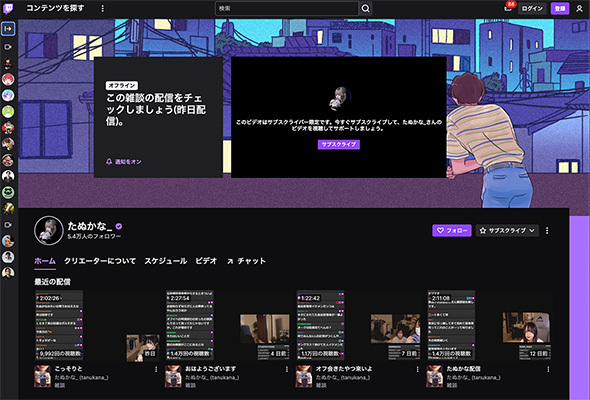The image size is (590, 400).
Task: Click the purple サブスクライブ button in video player
Action: point(339,144)
